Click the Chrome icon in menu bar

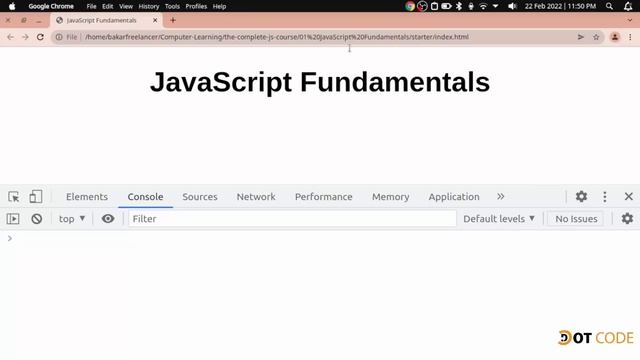pos(410,6)
